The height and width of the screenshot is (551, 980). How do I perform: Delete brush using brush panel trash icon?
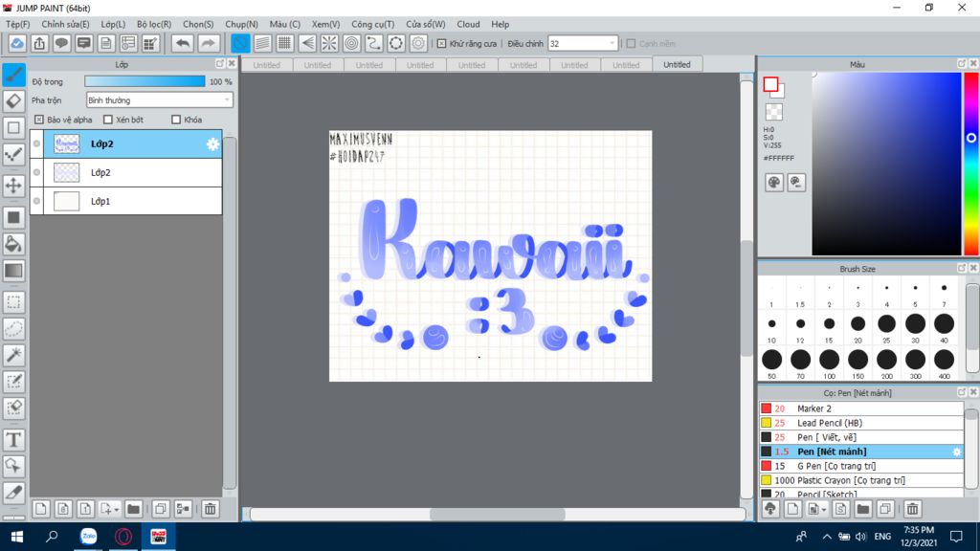(x=912, y=509)
